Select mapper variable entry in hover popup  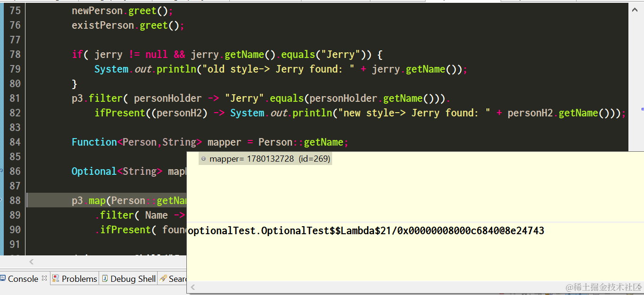point(265,159)
